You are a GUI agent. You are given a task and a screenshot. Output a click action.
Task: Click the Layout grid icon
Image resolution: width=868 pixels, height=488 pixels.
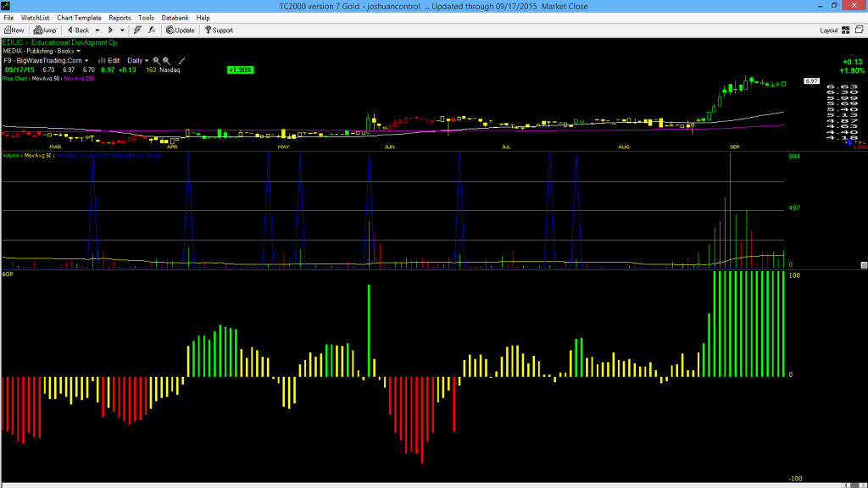(x=846, y=30)
